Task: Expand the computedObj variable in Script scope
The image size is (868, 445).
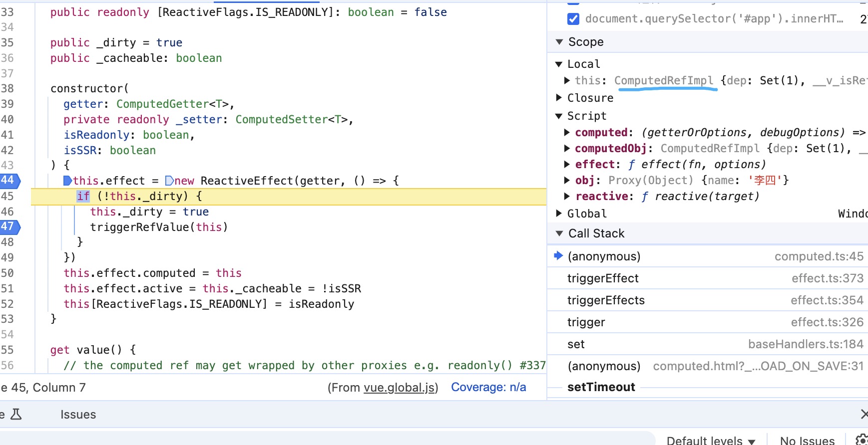Action: pyautogui.click(x=567, y=148)
